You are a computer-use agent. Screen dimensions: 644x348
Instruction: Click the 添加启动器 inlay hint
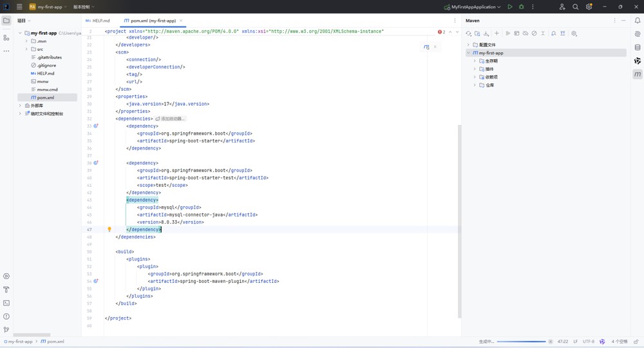click(x=170, y=119)
